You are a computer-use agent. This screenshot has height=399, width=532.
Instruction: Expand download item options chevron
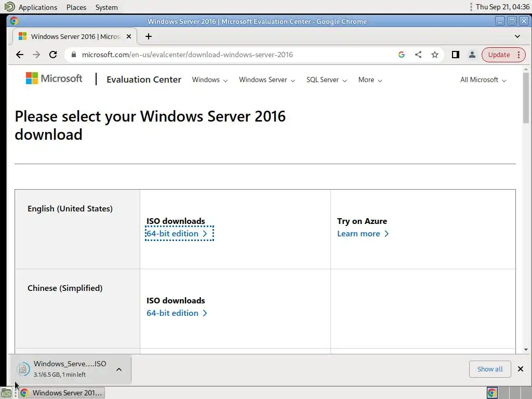119,369
